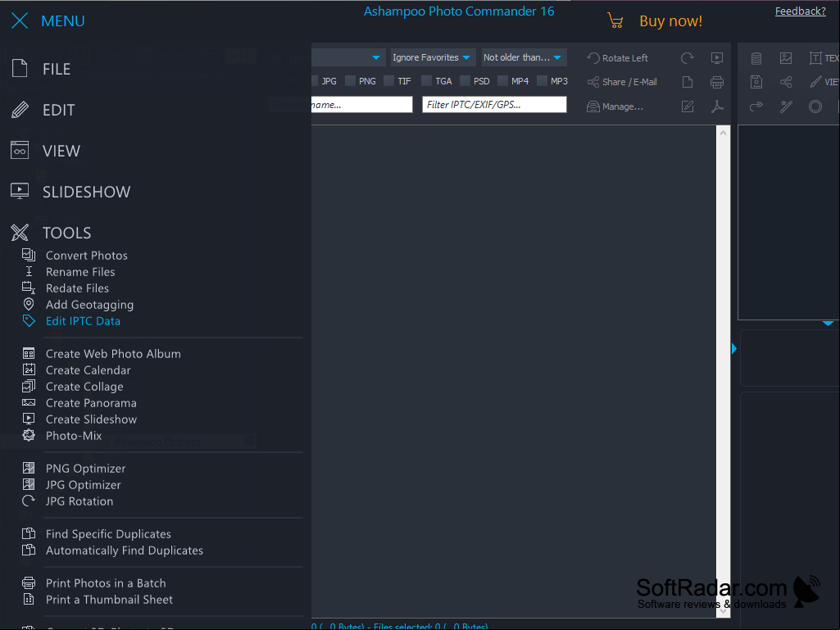Click the blue side panel expander arrow

(734, 349)
